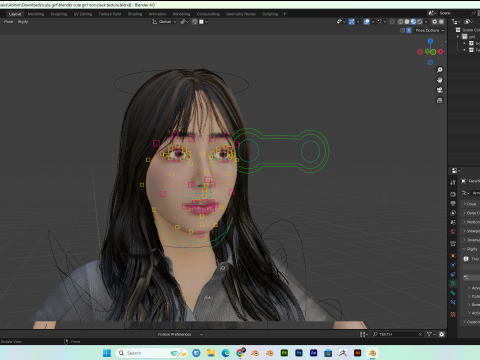Screen dimensions: 480x360
Task: Toggle X-ray mode button
Action: [x=392, y=22]
